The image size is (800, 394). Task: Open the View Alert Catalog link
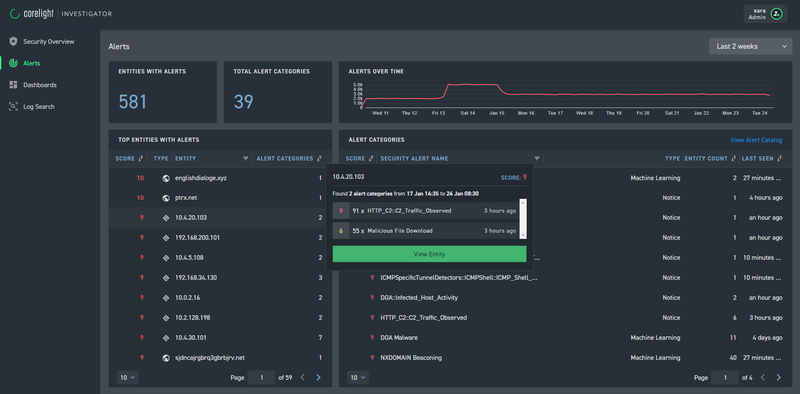point(756,140)
